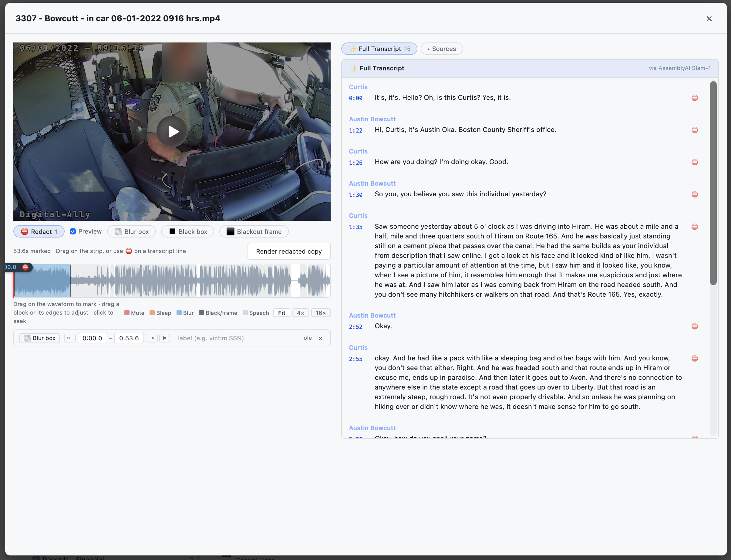Select the Black box tool
The height and width of the screenshot is (560, 731).
[188, 232]
